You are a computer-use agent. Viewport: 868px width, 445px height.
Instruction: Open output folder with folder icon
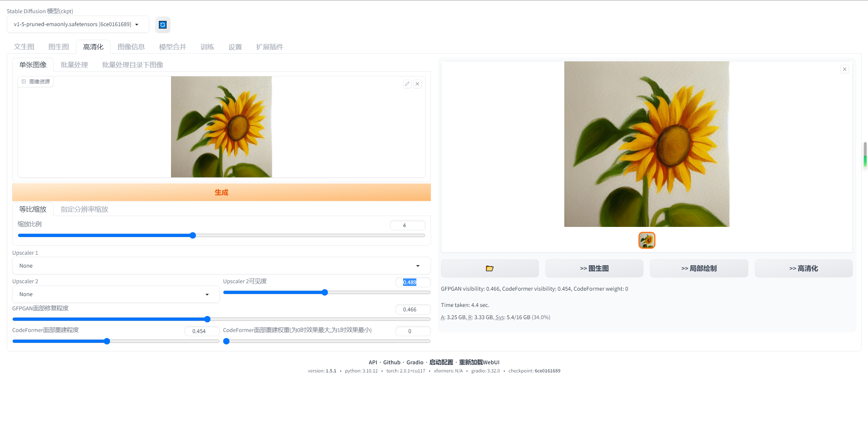click(x=489, y=268)
